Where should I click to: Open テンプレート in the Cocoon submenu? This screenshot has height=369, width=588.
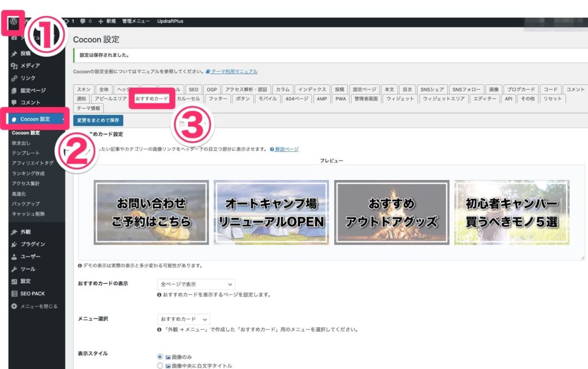(25, 153)
